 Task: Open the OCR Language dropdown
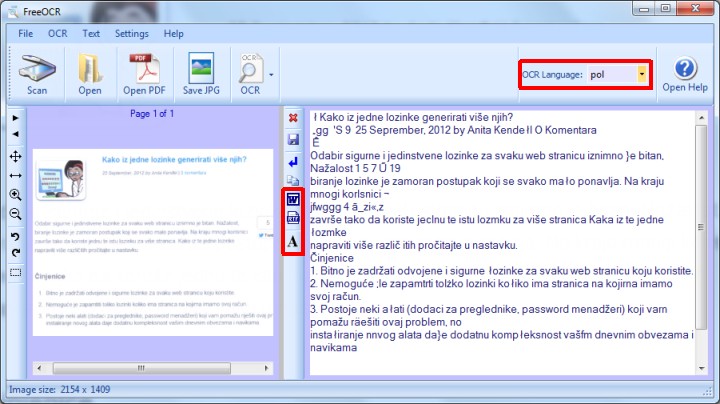coord(640,74)
